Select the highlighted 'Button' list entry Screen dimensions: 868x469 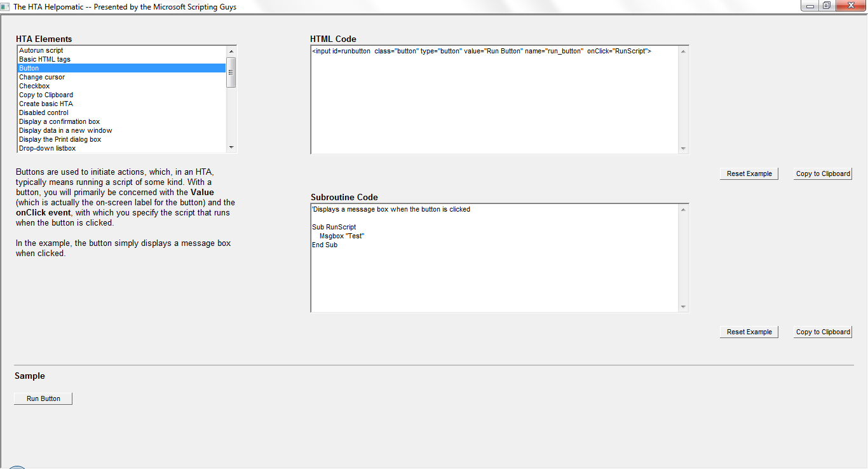click(x=122, y=68)
